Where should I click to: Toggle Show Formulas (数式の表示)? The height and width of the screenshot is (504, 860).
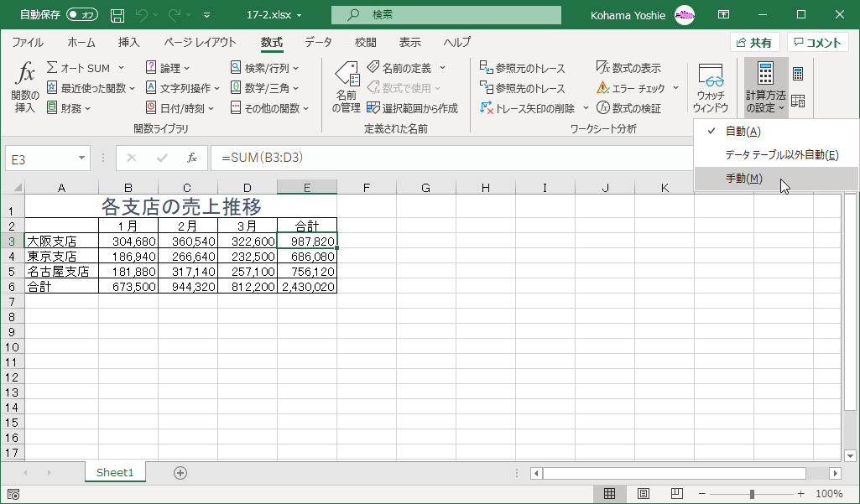click(628, 68)
